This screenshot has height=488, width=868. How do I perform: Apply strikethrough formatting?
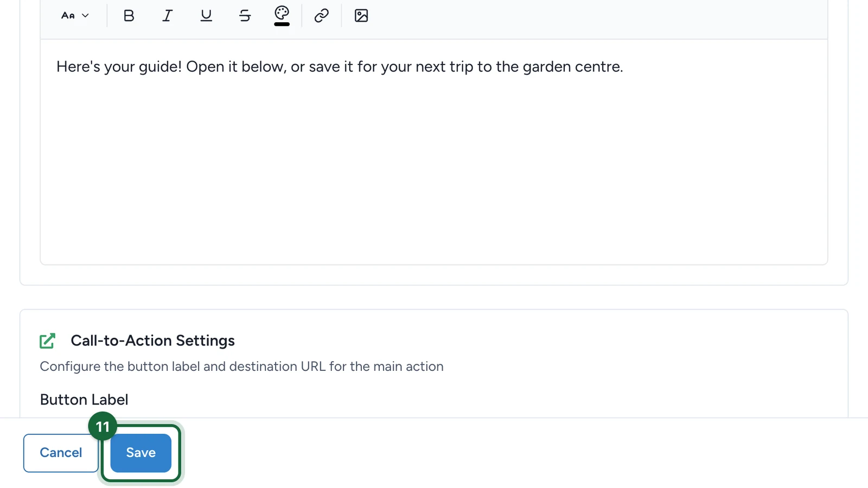click(245, 16)
